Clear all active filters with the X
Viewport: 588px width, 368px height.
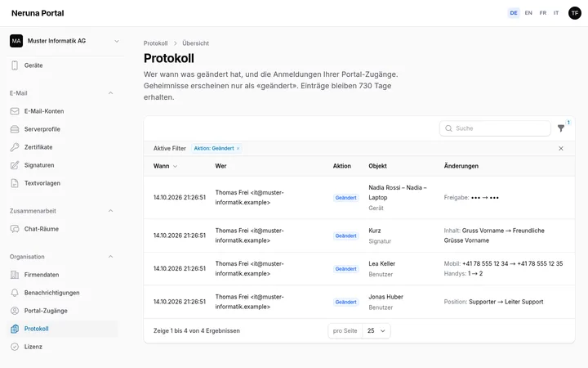click(x=561, y=148)
